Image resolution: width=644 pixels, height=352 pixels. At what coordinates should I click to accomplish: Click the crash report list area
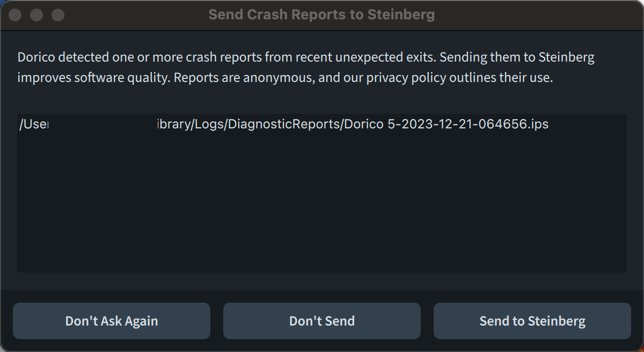[x=322, y=193]
